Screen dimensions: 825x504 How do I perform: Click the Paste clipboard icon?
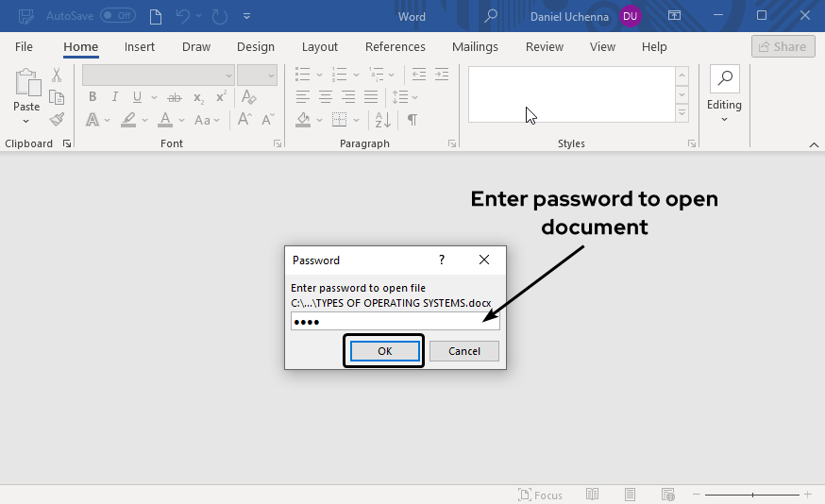point(27,83)
